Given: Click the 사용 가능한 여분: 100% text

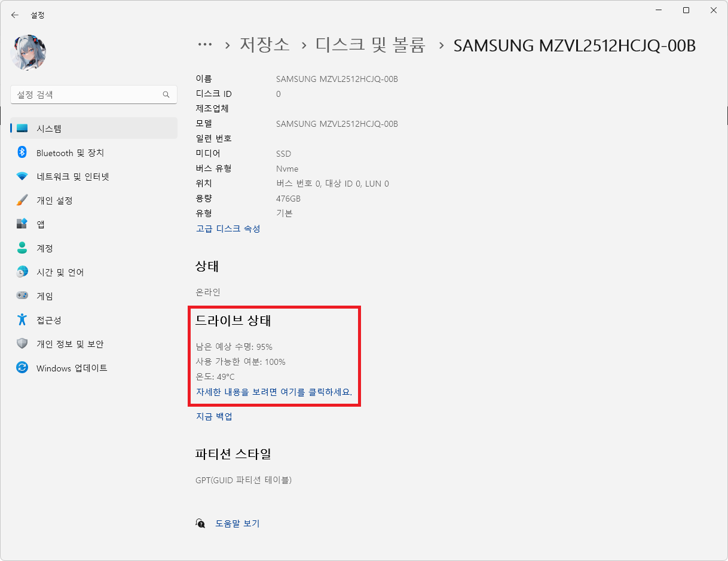Looking at the screenshot, I should (241, 362).
